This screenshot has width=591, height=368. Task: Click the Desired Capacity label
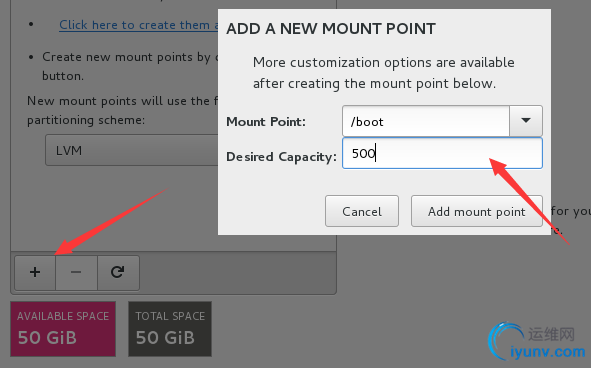281,156
